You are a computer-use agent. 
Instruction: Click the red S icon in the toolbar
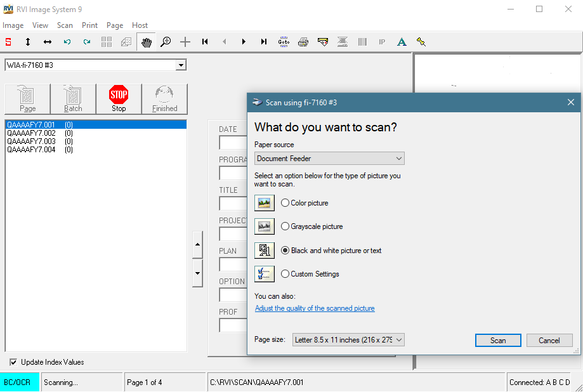point(8,42)
